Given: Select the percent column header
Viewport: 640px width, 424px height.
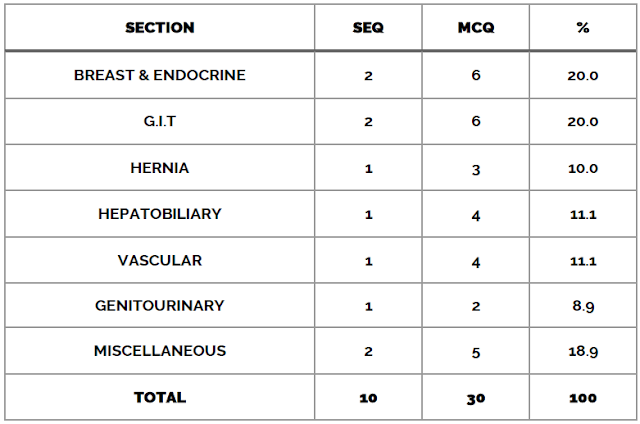Looking at the screenshot, I should (583, 28).
